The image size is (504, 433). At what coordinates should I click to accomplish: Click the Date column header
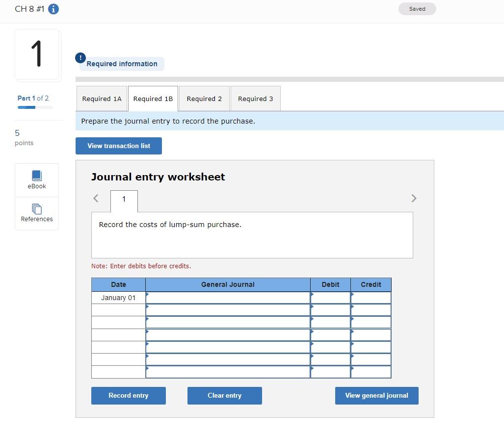point(118,284)
